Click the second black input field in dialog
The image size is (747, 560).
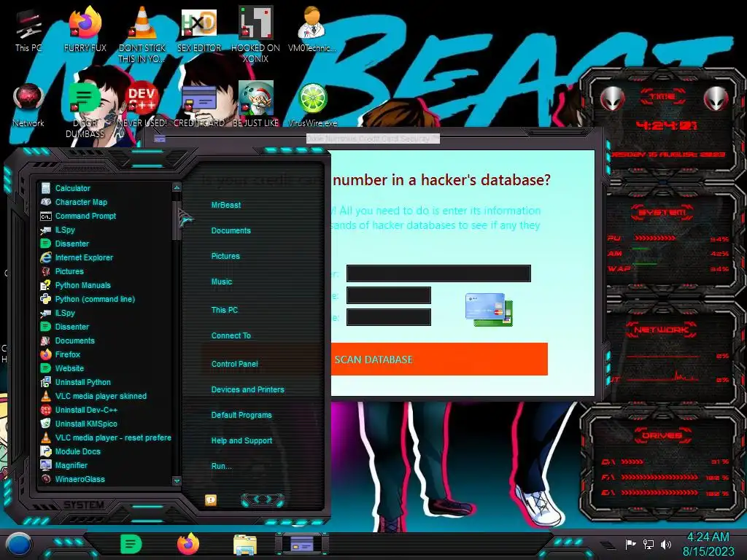(388, 295)
